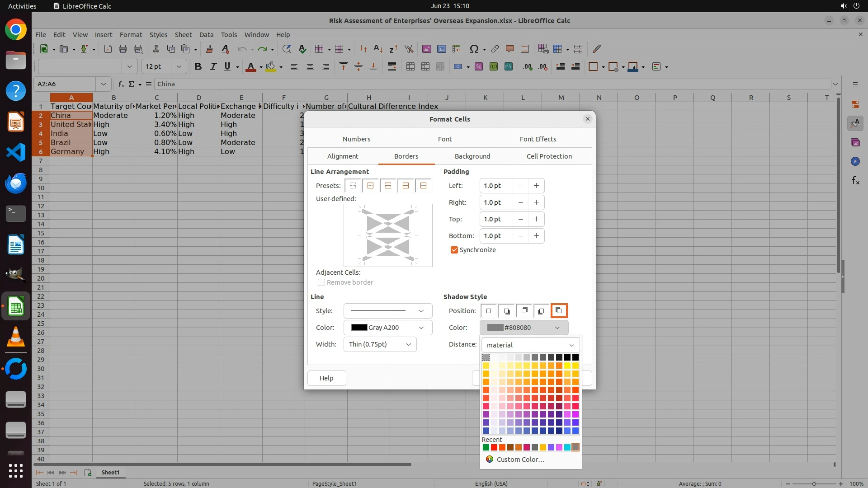Open the line Width dropdown
This screenshot has height=488, width=868.
[380, 344]
